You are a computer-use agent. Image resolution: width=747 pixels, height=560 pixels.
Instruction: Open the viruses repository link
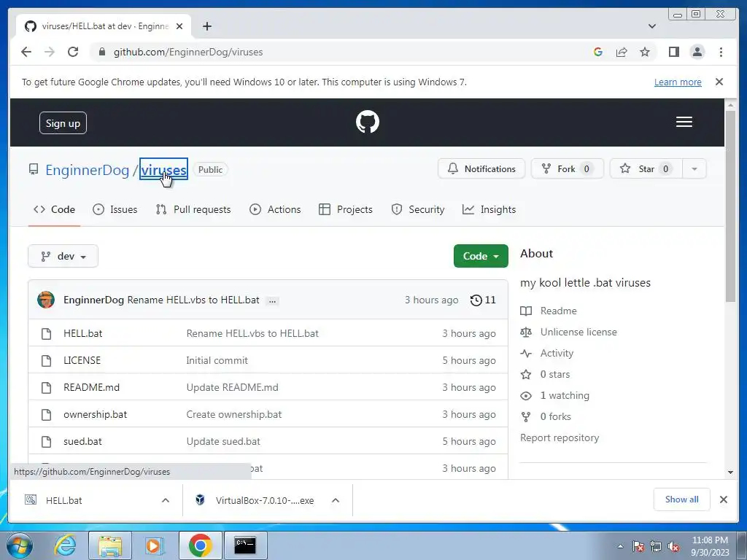[163, 170]
